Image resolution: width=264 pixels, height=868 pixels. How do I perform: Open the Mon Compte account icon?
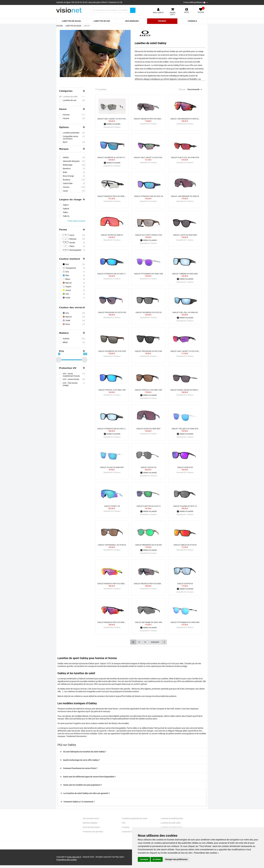click(158, 9)
